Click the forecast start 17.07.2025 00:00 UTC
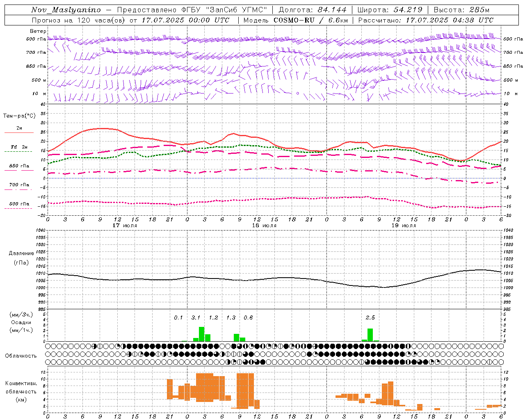525x420 pixels. pos(185,20)
